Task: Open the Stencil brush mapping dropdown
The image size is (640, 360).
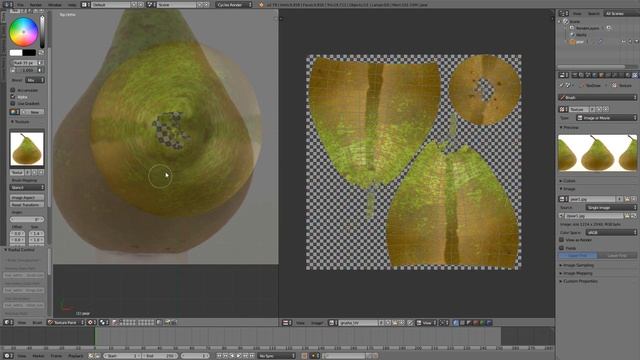Action: [x=27, y=187]
